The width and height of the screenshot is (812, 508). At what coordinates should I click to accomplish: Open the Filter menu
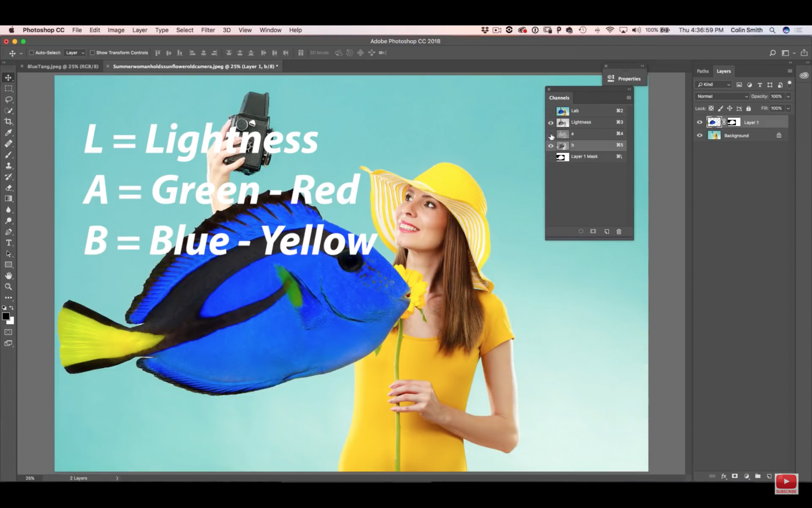[x=208, y=30]
